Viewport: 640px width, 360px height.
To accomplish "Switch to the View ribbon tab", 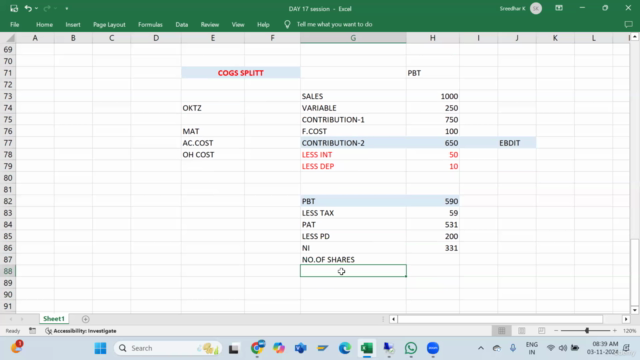I will [x=238, y=24].
